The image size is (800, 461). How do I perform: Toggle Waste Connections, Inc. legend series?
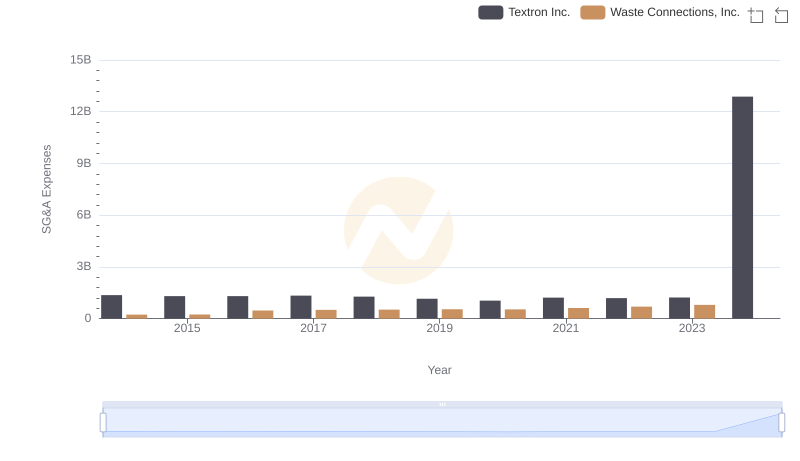pyautogui.click(x=660, y=12)
